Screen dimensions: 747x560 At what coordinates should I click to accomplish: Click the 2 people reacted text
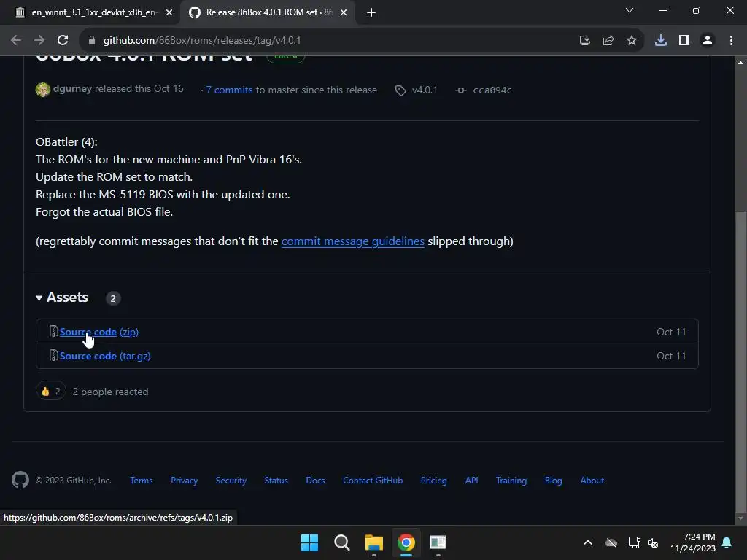tap(111, 392)
